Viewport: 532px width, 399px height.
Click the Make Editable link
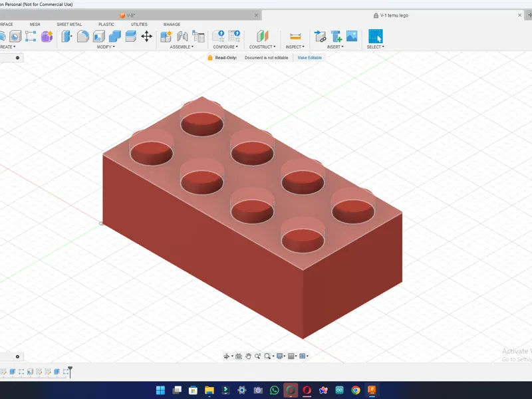309,58
